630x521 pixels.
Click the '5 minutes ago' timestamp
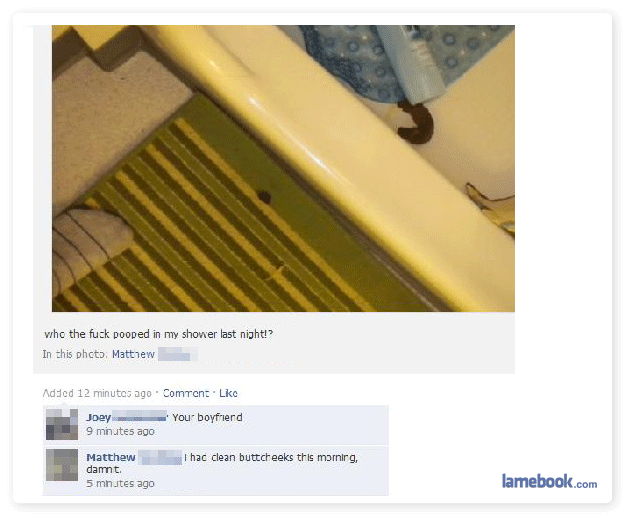tap(120, 483)
